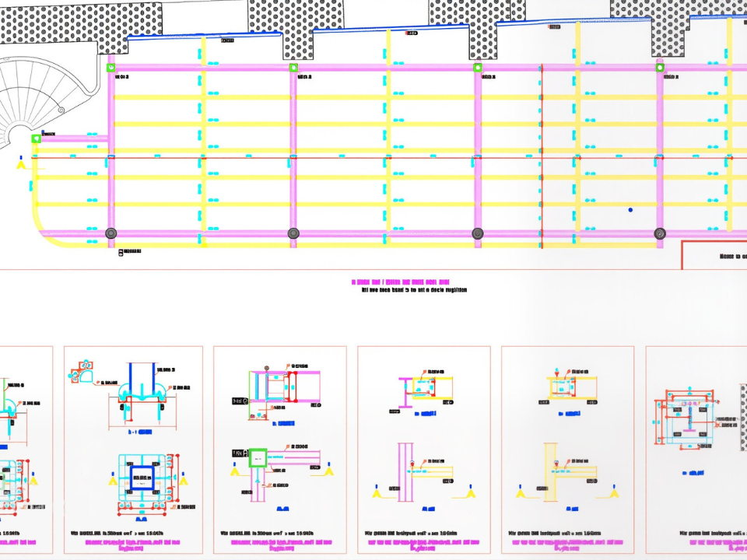Click the magenta drawing title text
This screenshot has height=560, width=747.
[401, 282]
